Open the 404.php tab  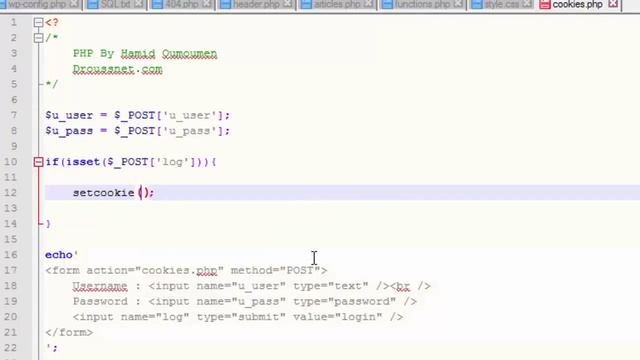tap(182, 4)
